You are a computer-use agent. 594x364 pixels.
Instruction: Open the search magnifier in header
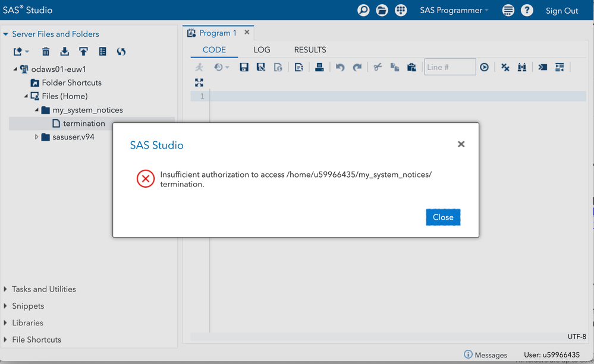[x=363, y=10]
